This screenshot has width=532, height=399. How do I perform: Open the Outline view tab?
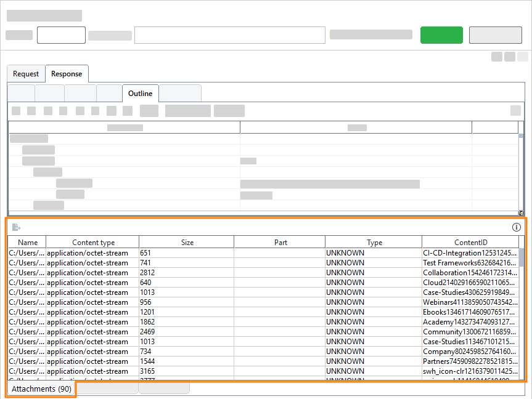pyautogui.click(x=140, y=94)
